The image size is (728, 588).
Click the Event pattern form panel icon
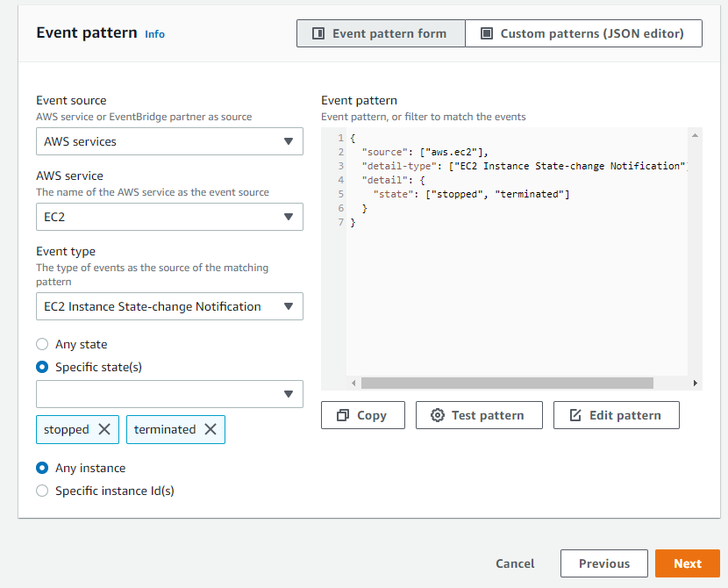coord(318,33)
